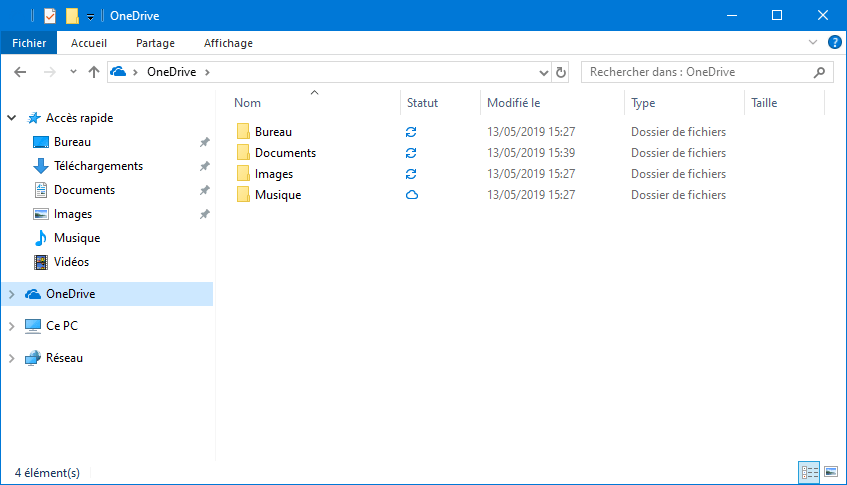Viewport: 847px width, 485px height.
Task: Click the Properties icon in title bar
Action: click(x=50, y=16)
